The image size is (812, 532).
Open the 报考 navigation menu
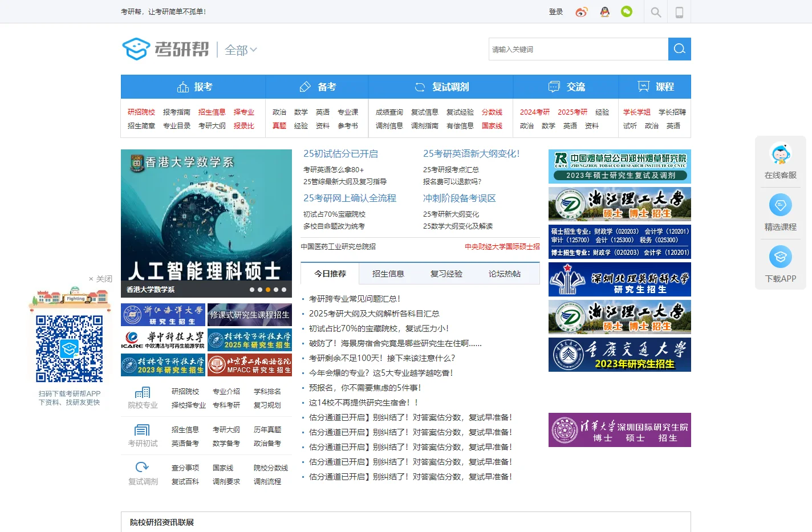tap(193, 87)
